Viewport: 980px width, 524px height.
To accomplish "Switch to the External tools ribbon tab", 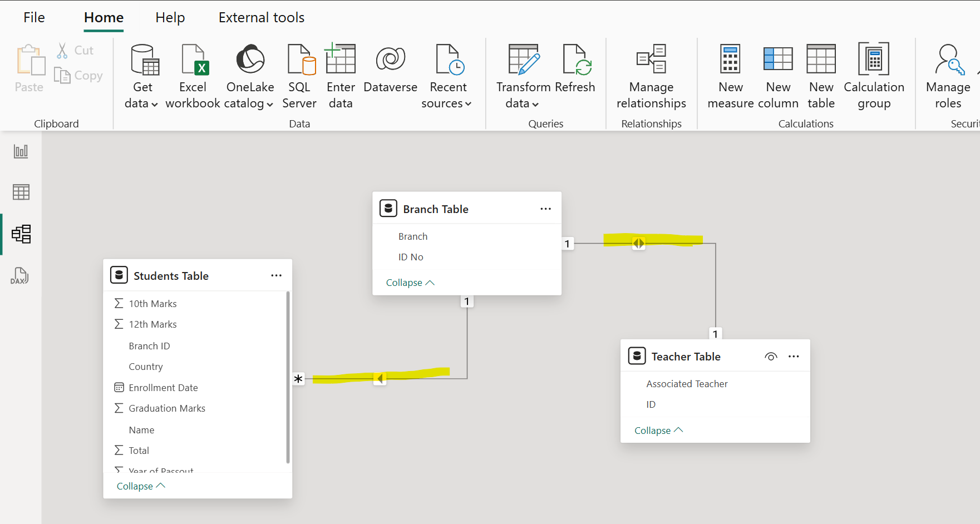I will pos(261,17).
